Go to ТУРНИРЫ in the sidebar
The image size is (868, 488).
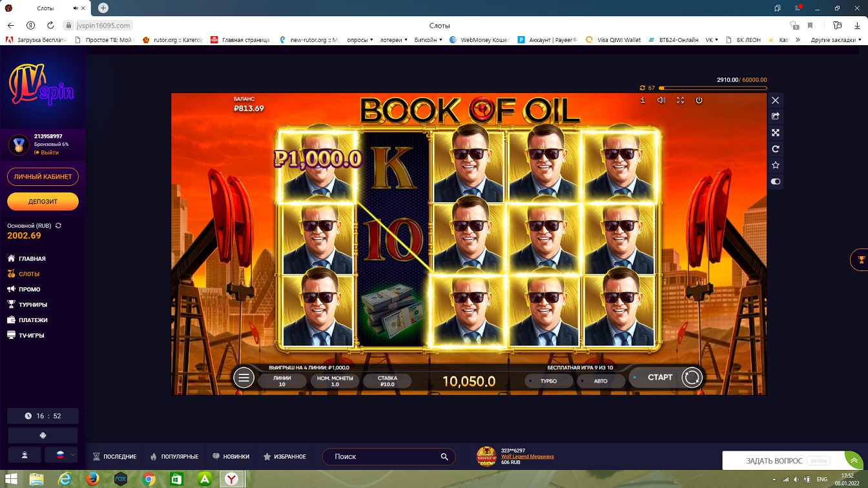click(32, 305)
